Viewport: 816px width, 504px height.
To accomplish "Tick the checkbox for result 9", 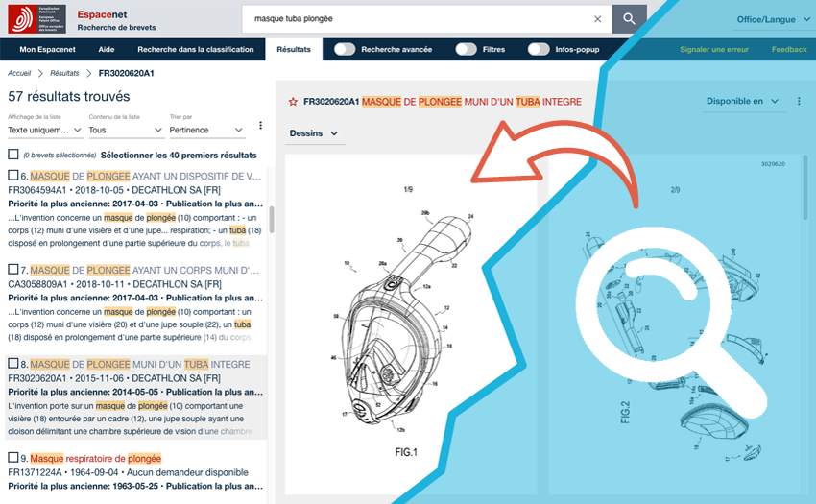I will pos(12,458).
